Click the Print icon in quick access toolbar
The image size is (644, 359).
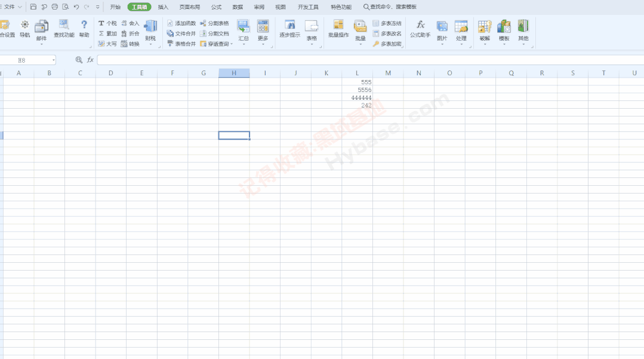coord(55,7)
